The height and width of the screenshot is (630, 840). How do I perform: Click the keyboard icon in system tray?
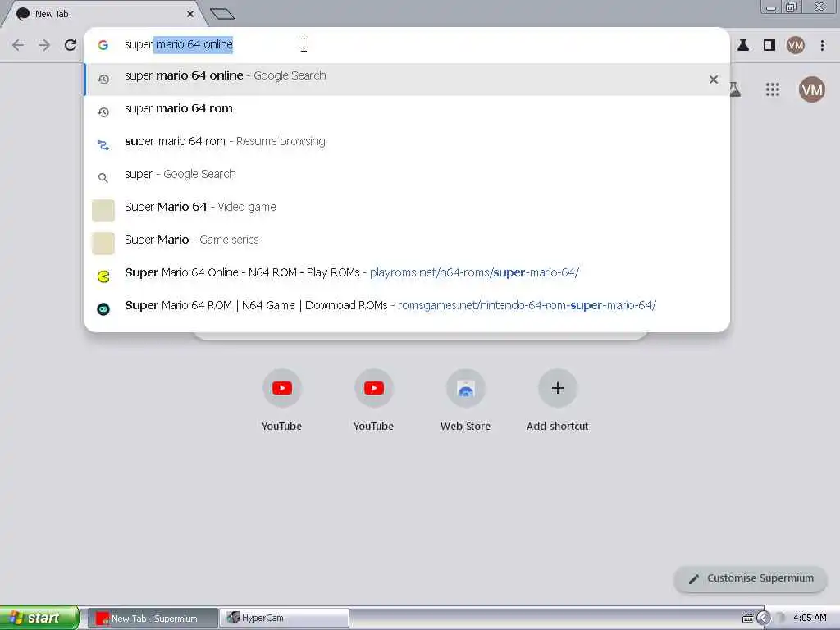click(x=748, y=619)
